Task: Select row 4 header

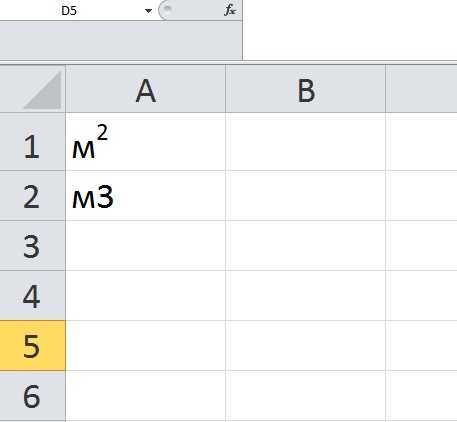Action: tap(32, 296)
